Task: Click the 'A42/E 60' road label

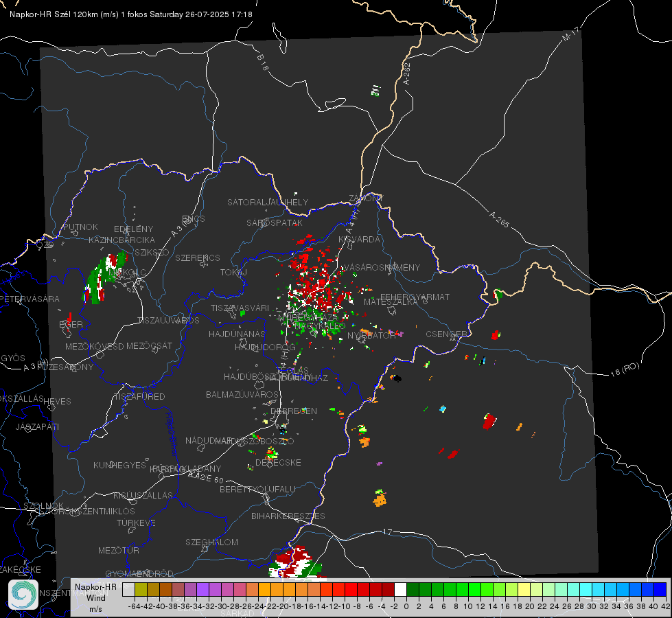Action: pos(206,477)
